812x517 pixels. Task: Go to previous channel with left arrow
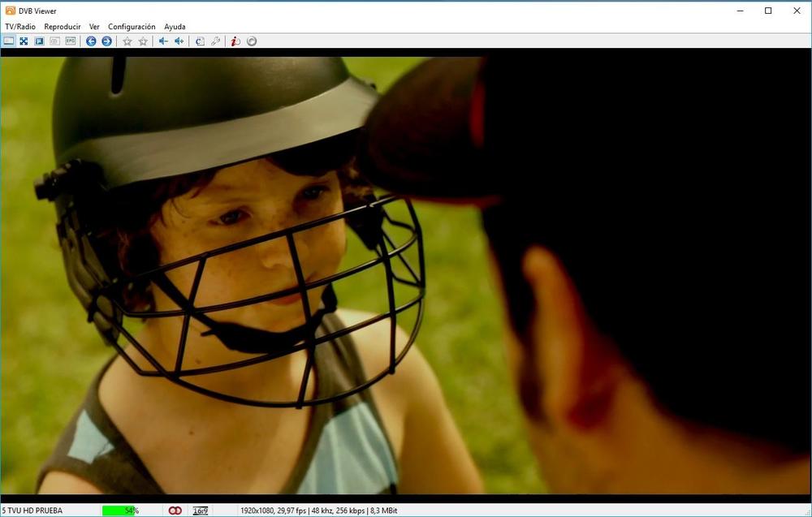(91, 41)
